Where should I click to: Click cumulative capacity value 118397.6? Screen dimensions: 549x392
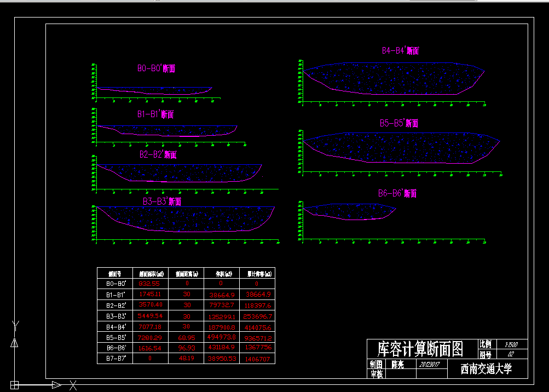(x=258, y=305)
